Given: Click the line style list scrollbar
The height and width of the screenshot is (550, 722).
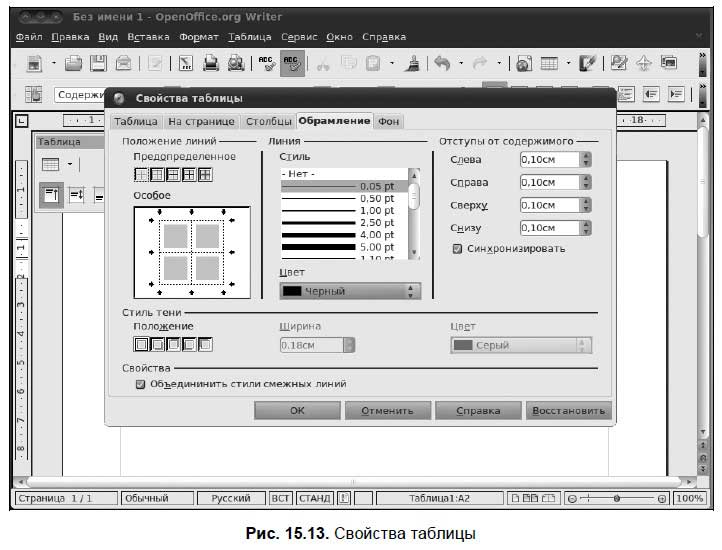Looking at the screenshot, I should click(414, 214).
